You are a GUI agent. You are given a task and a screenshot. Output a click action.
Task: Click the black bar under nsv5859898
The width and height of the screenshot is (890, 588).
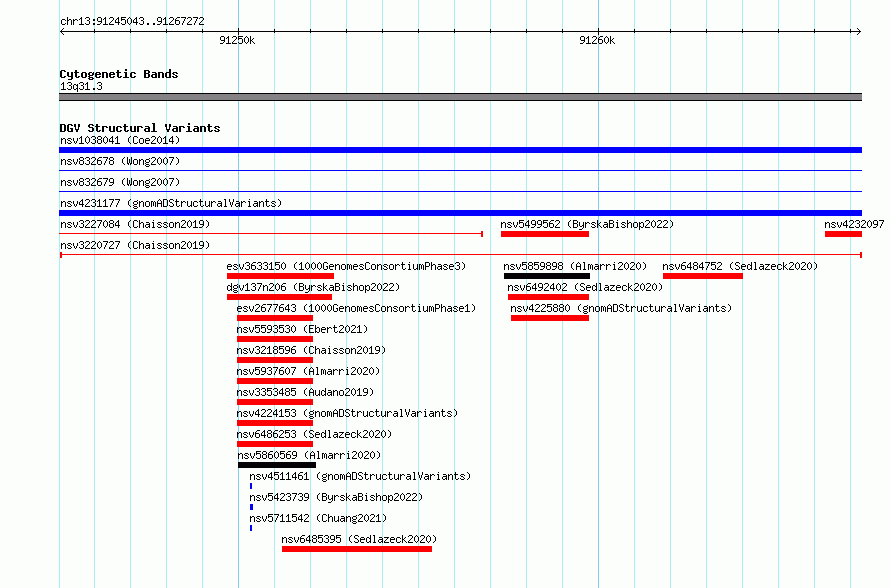pyautogui.click(x=547, y=276)
